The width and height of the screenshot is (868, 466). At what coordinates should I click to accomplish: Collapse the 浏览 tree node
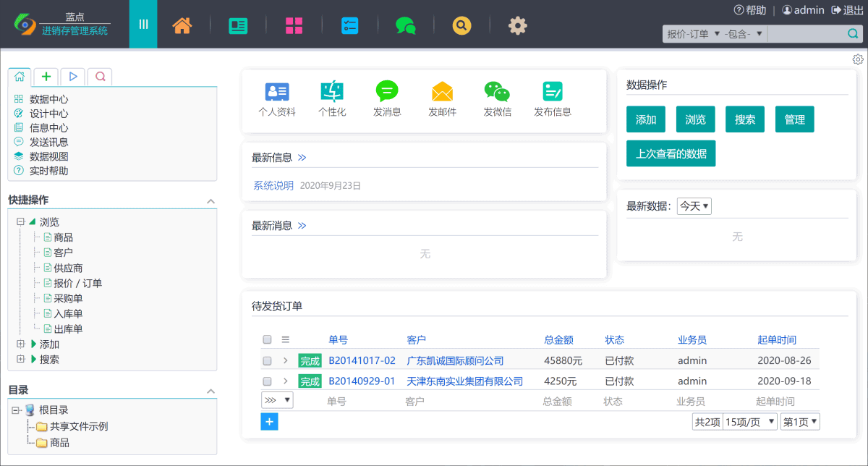[21, 222]
